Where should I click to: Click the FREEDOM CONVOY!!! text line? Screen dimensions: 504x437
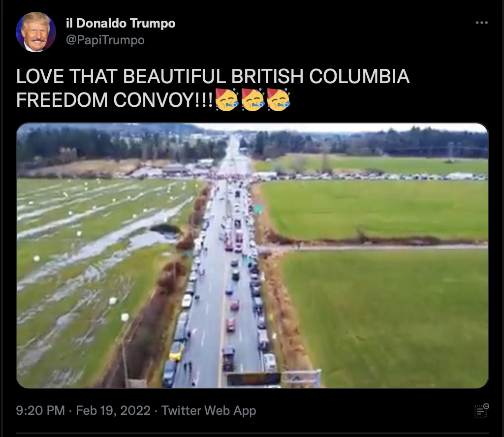pyautogui.click(x=114, y=100)
